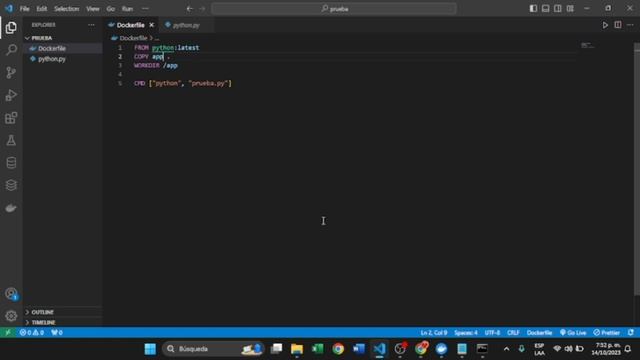The height and width of the screenshot is (360, 640).
Task: Open the View menu
Action: pyautogui.click(x=93, y=9)
